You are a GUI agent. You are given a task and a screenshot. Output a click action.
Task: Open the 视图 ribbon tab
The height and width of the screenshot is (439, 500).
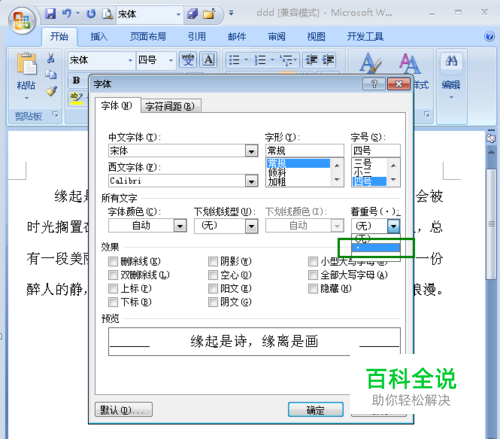click(x=316, y=37)
